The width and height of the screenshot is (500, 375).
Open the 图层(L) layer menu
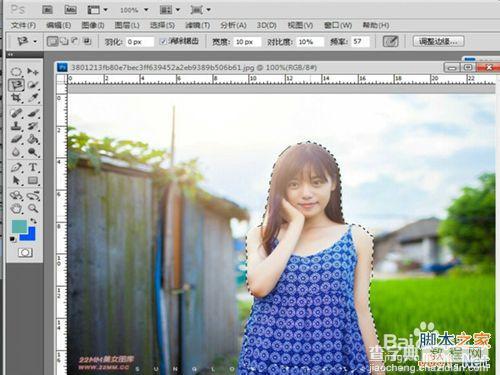pyautogui.click(x=127, y=25)
